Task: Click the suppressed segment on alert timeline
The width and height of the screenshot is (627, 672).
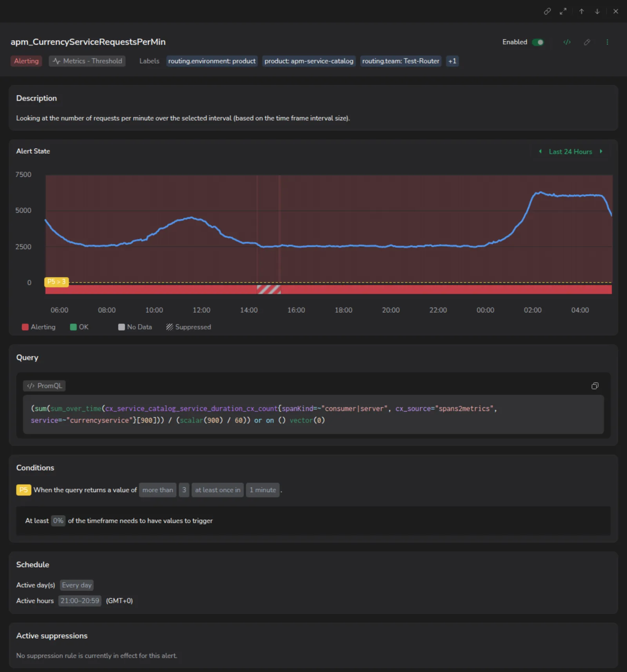Action: [269, 289]
